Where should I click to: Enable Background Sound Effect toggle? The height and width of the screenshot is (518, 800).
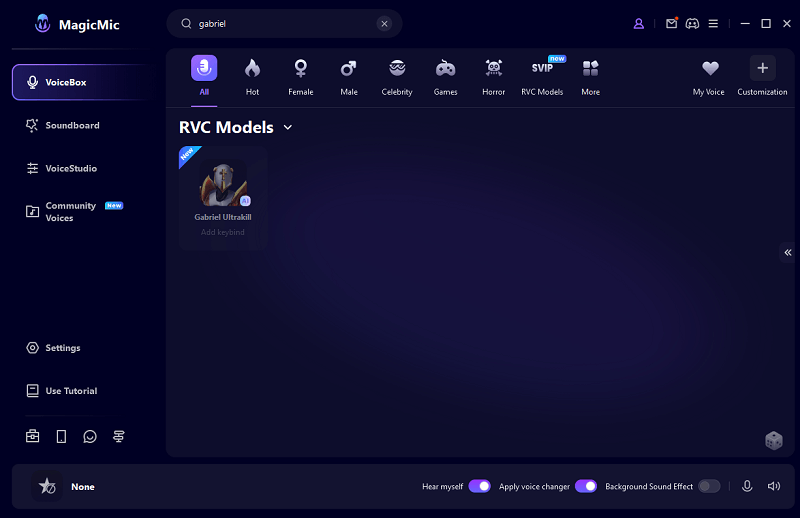(x=709, y=486)
